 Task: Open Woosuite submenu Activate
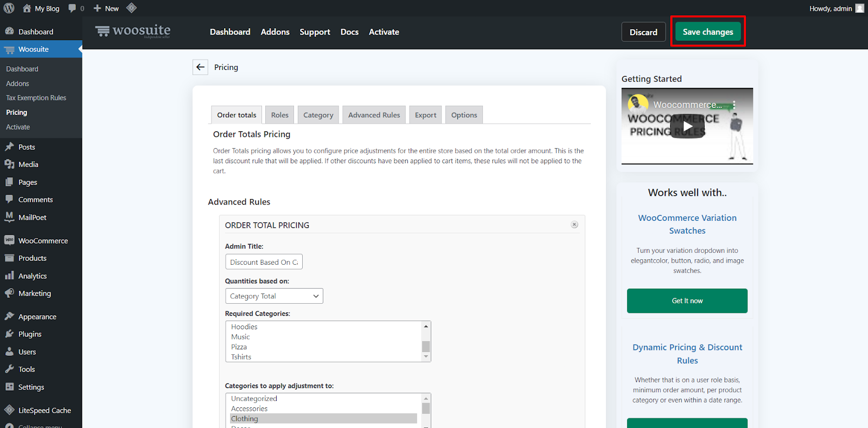pyautogui.click(x=18, y=127)
